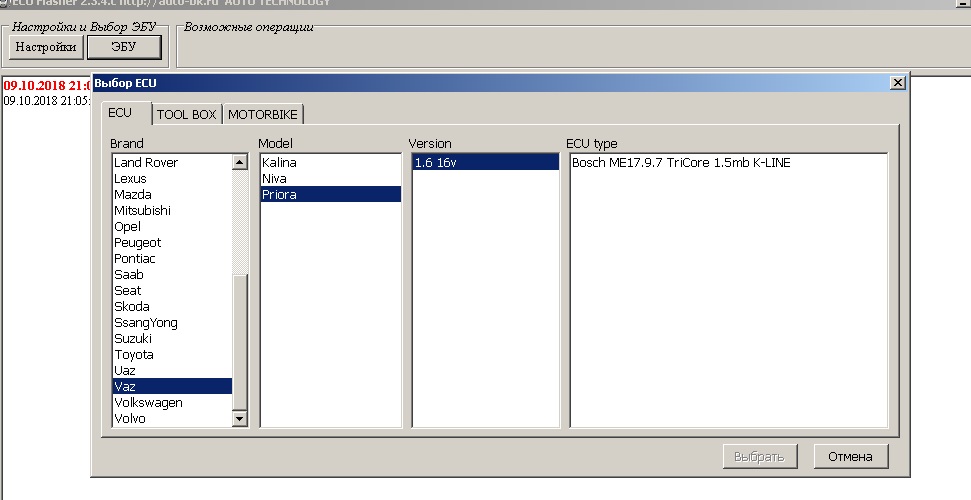The width and height of the screenshot is (971, 500).
Task: Select Saab brand
Action: tap(172, 274)
